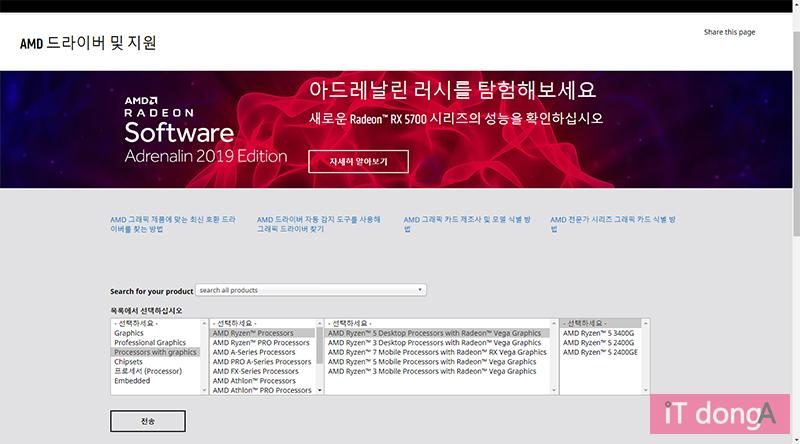Select Embedded in the category list
800x444 pixels.
click(x=132, y=381)
